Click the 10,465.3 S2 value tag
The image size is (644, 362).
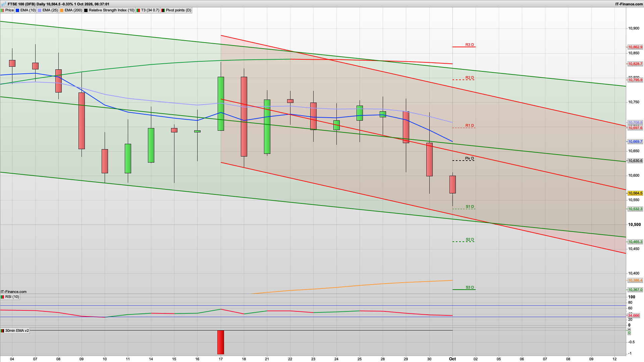pyautogui.click(x=635, y=242)
